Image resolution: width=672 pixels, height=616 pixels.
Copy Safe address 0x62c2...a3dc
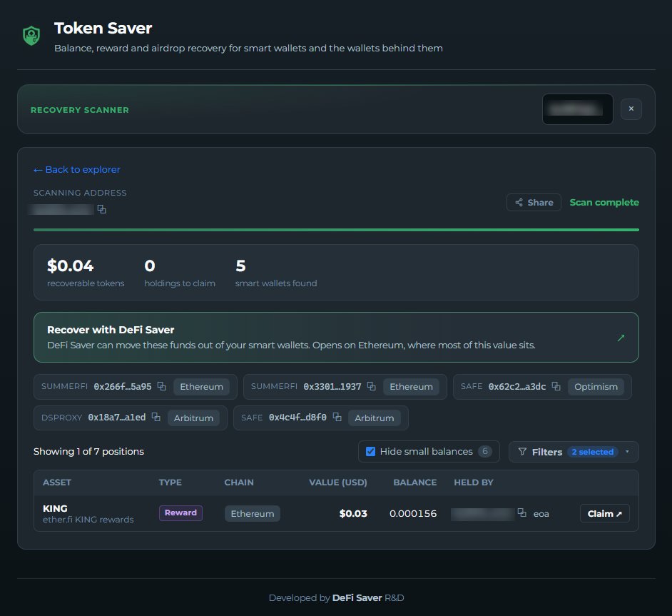pos(556,386)
